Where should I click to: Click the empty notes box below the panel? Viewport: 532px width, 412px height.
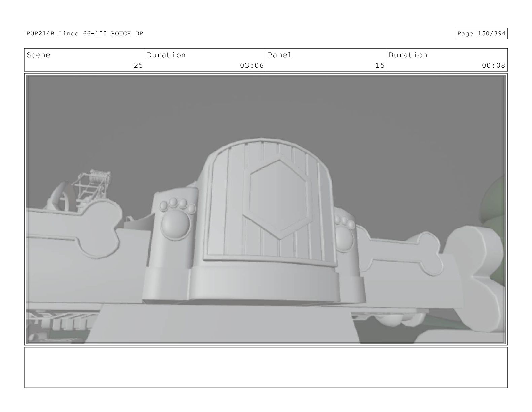point(266,368)
